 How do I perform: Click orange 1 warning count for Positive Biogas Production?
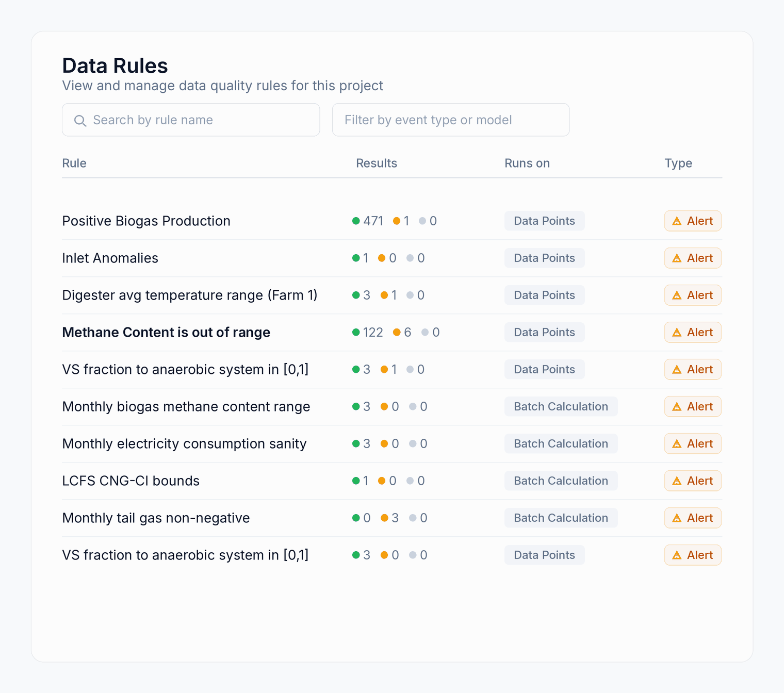(x=401, y=221)
